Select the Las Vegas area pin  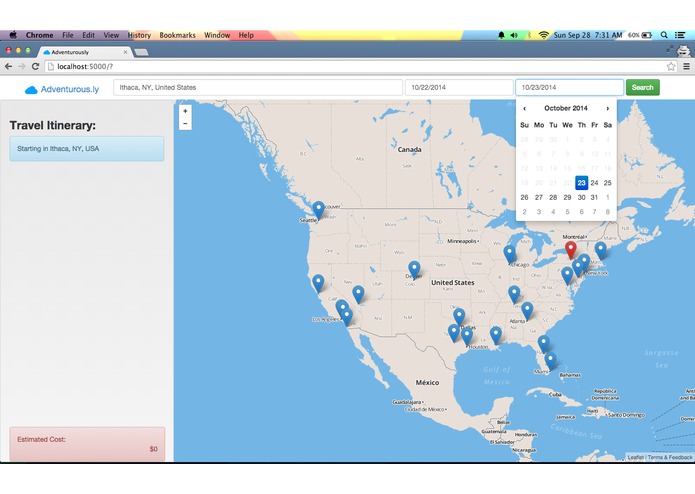[358, 295]
